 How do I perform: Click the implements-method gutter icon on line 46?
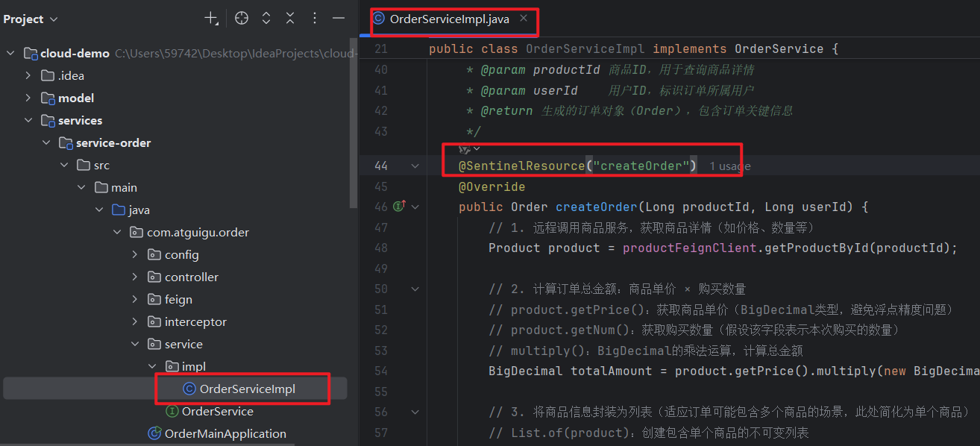(x=399, y=206)
